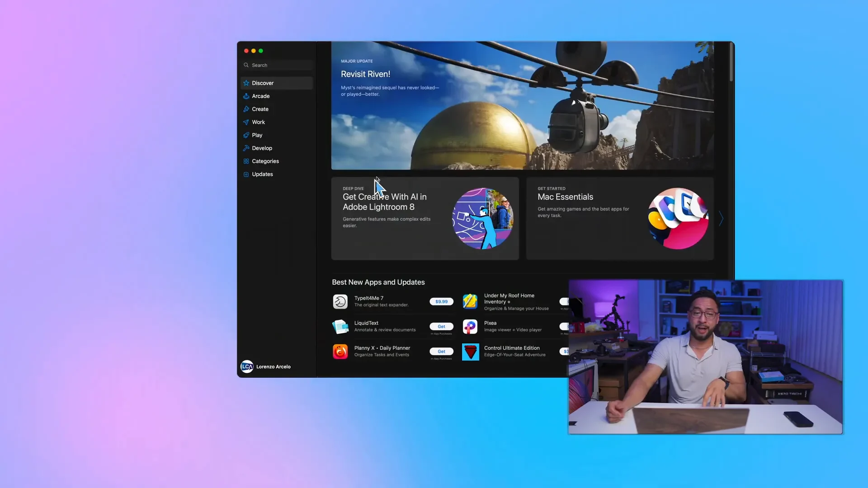This screenshot has height=488, width=868.
Task: Open the Arcade section
Action: [277, 96]
